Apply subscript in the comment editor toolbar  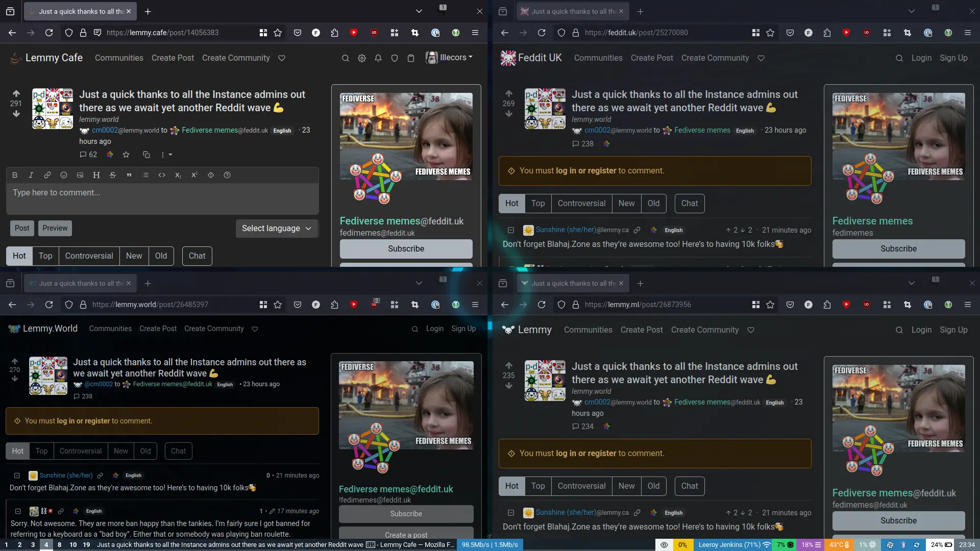coord(178,175)
